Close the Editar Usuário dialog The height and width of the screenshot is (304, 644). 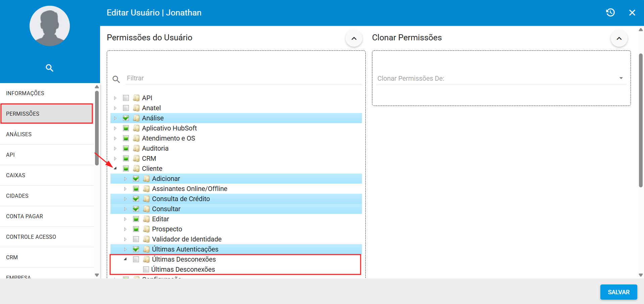point(632,13)
